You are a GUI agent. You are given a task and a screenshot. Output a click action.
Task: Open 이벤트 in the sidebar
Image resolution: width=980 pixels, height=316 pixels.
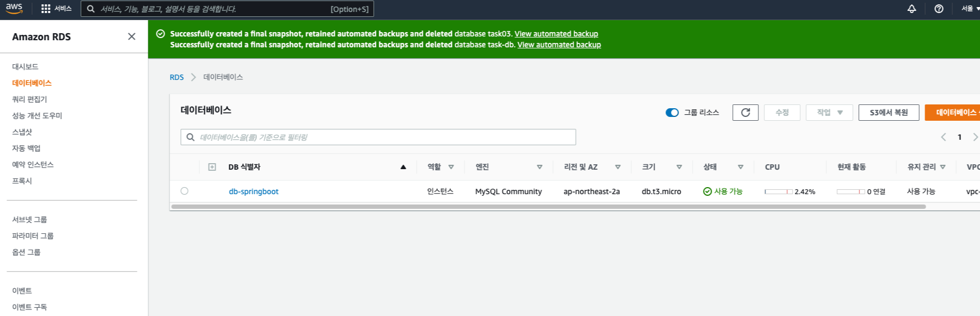tap(22, 290)
